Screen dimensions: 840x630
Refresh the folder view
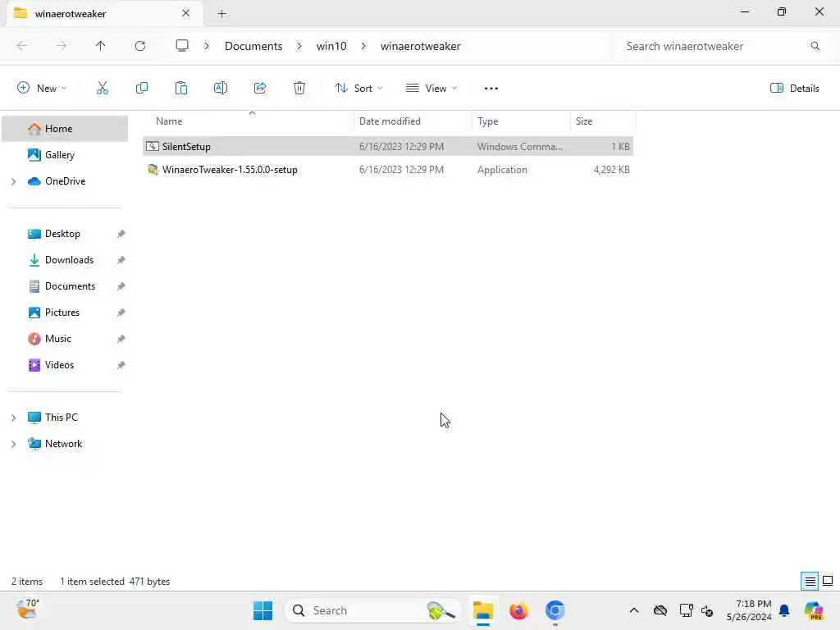140,46
